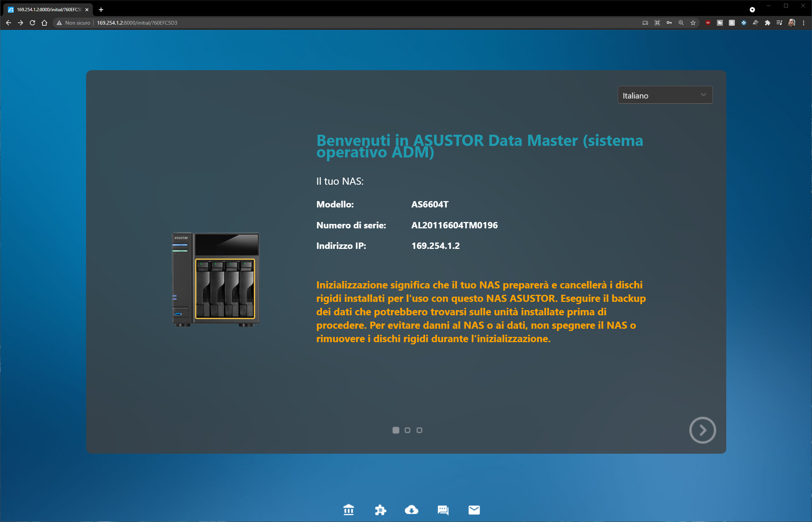
Task: Click the tab search dropdown arrow
Action: 752,10
